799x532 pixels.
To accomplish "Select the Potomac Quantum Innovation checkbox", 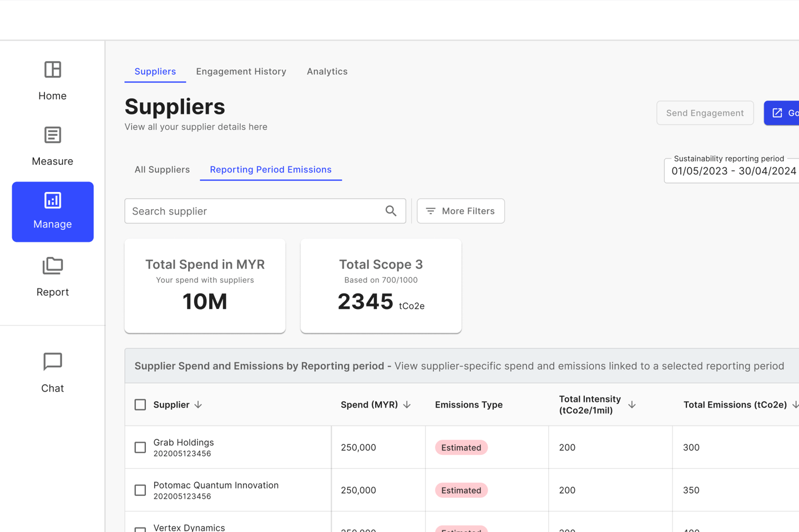I will [x=140, y=490].
